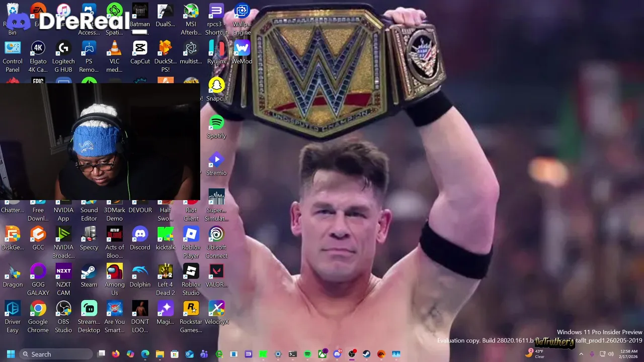Open the Discord desktop shortcut icon
The height and width of the screenshot is (362, 644).
pos(140,239)
